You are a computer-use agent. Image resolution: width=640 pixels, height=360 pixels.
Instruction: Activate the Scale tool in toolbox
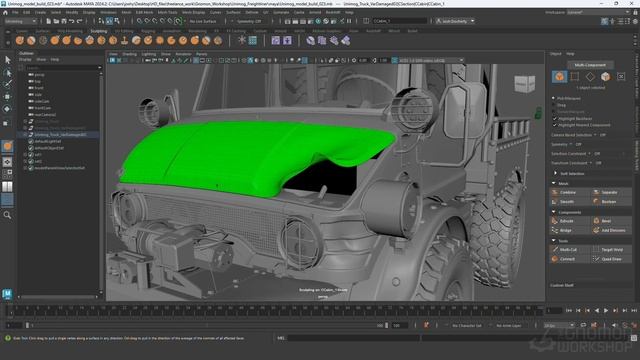(x=6, y=123)
